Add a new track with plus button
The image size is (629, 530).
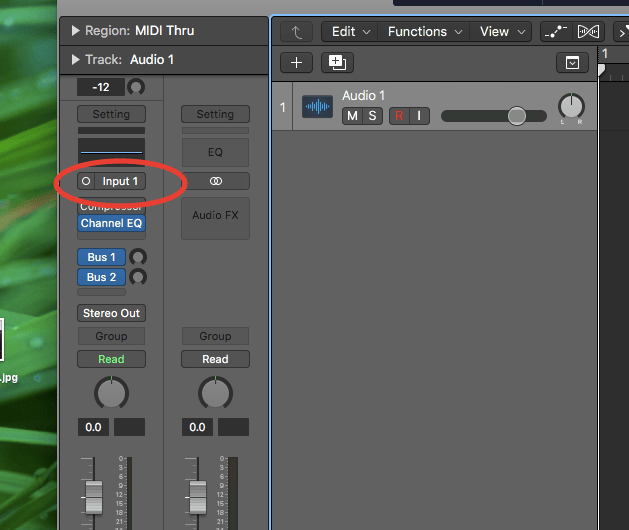[x=296, y=63]
